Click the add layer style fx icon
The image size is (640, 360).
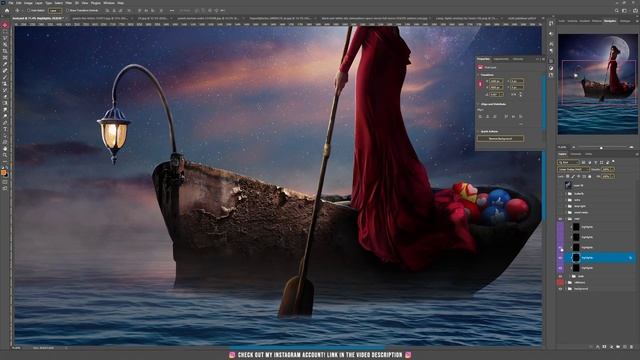(598, 347)
